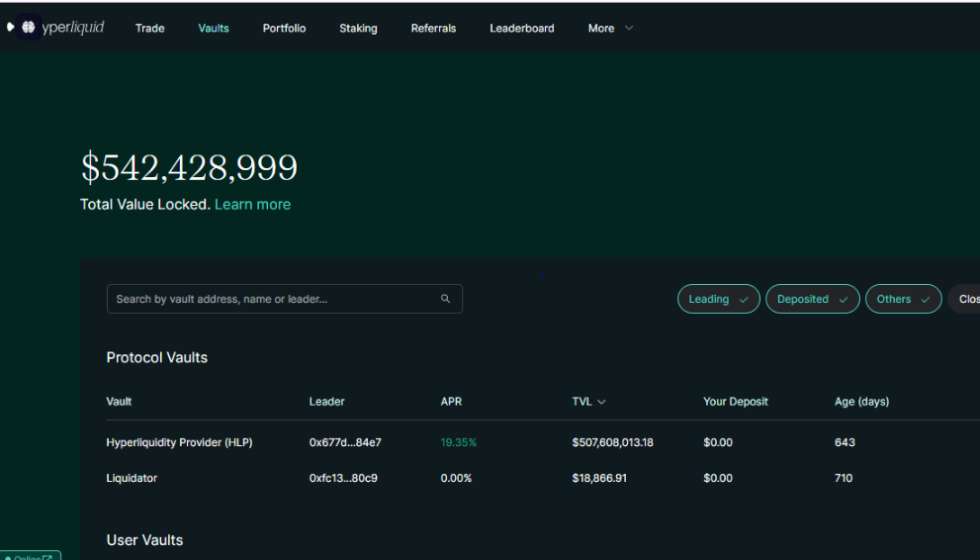
Task: Click leader address 0x677d...84e7
Action: pyautogui.click(x=345, y=442)
